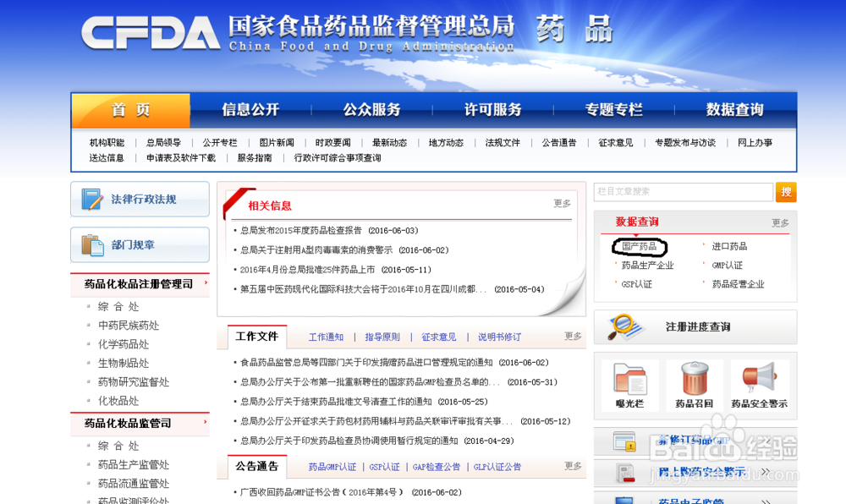Click 更多 in 相关信息 panel
This screenshot has width=846, height=504.
coord(563,203)
